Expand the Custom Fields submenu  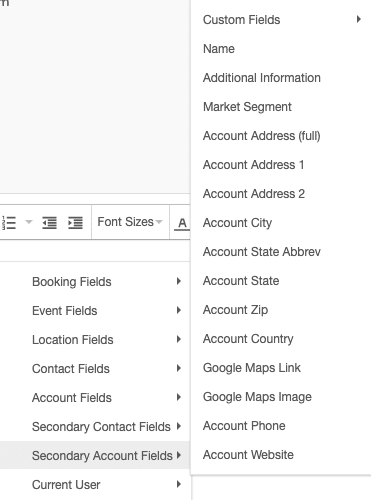coord(281,20)
